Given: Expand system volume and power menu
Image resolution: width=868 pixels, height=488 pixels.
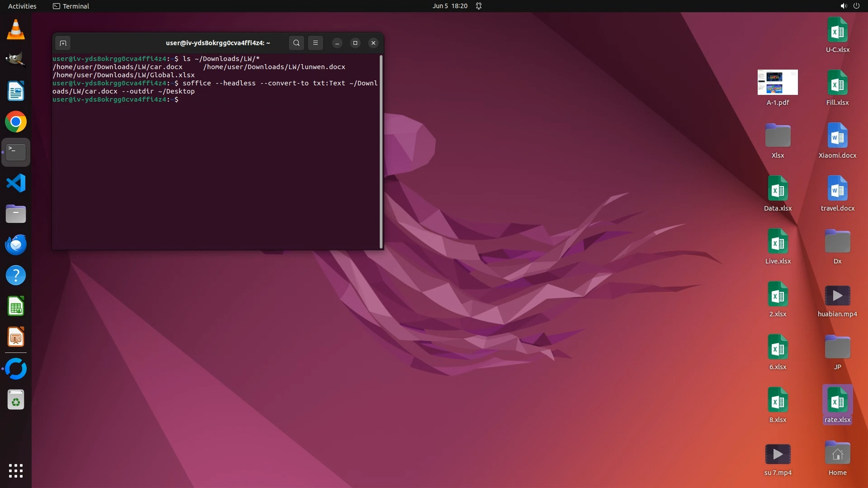Looking at the screenshot, I should pos(849,6).
